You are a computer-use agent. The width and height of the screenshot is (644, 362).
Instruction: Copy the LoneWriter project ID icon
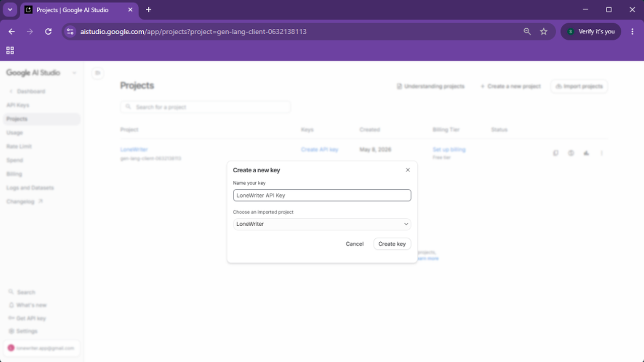[x=556, y=153]
